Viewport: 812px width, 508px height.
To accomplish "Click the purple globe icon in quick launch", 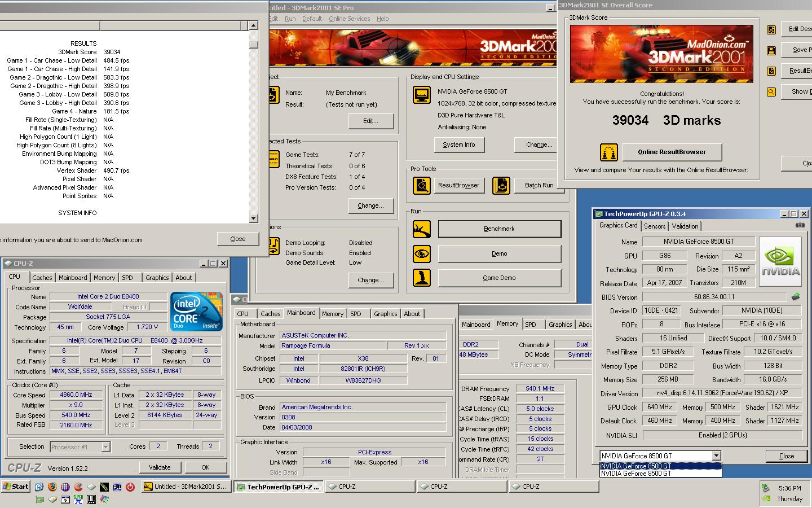I will tap(65, 487).
